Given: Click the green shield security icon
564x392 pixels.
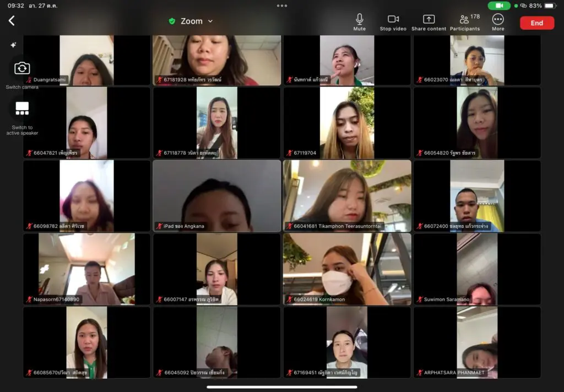Looking at the screenshot, I should pyautogui.click(x=172, y=21).
